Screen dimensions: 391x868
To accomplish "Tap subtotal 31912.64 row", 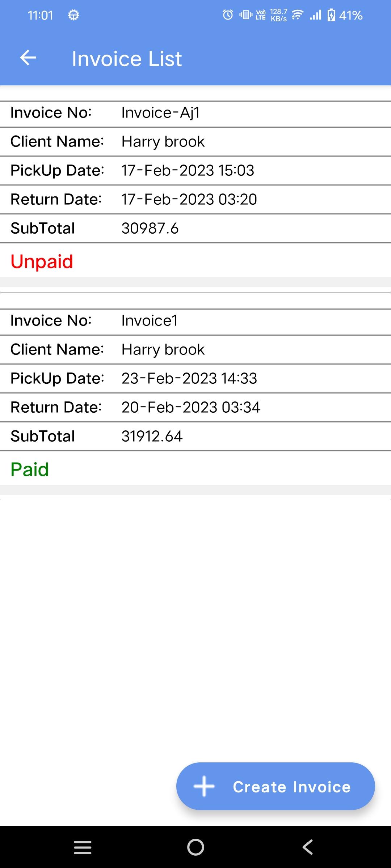I will (x=152, y=437).
